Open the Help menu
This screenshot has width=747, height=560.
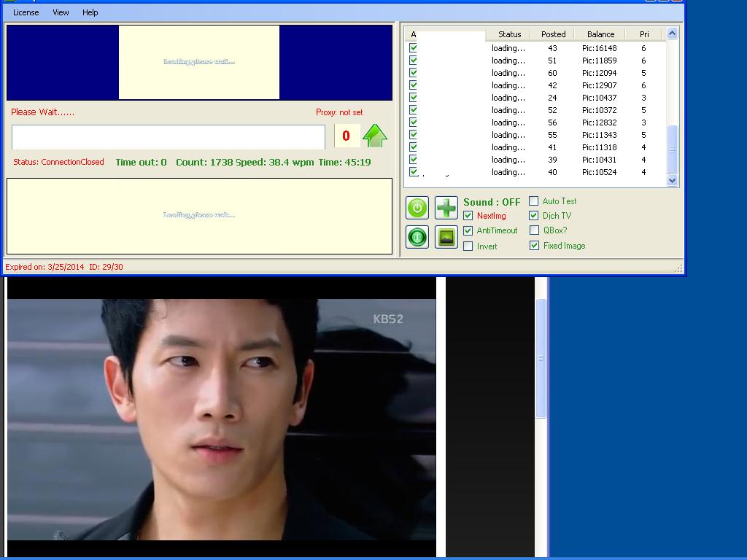[x=90, y=12]
